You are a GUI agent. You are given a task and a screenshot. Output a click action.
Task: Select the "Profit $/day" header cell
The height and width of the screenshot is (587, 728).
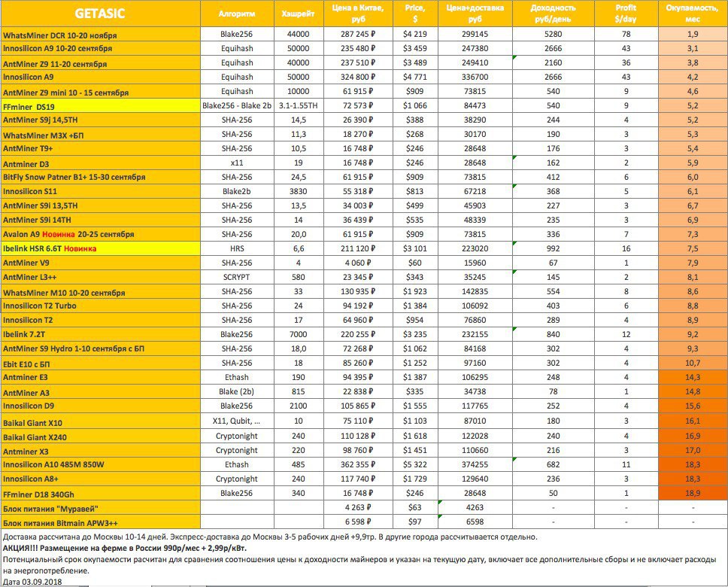click(x=626, y=14)
